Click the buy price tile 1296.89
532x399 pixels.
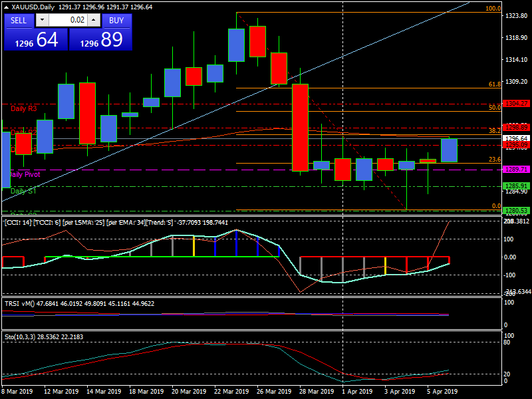pos(102,40)
